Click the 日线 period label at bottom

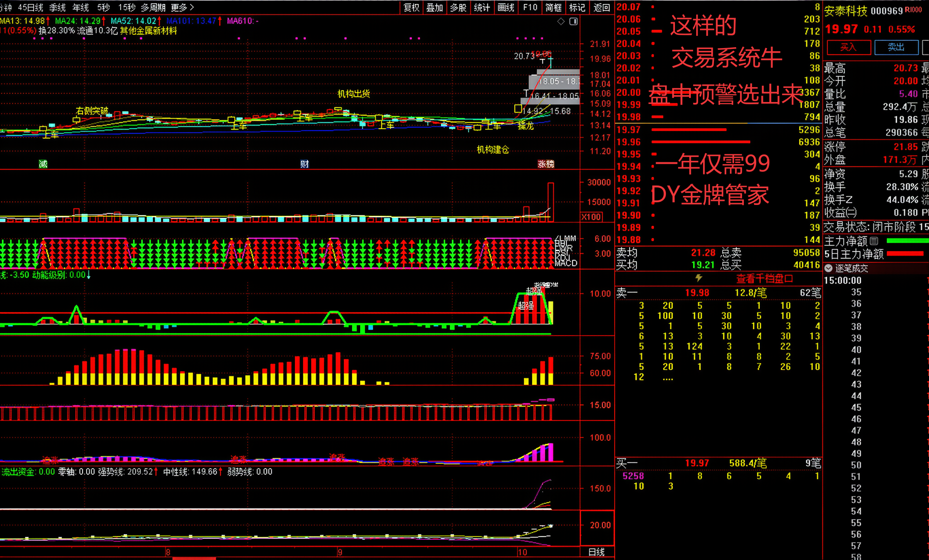click(x=596, y=552)
